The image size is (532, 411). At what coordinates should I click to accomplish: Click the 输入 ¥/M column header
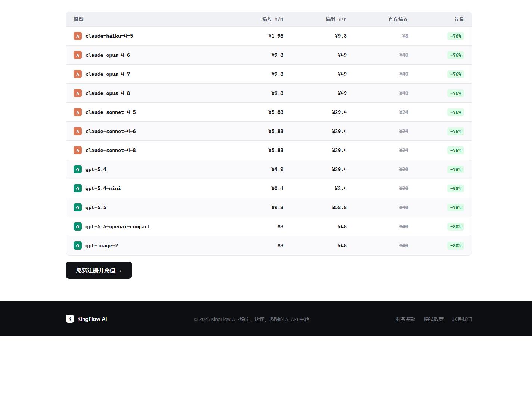[273, 19]
